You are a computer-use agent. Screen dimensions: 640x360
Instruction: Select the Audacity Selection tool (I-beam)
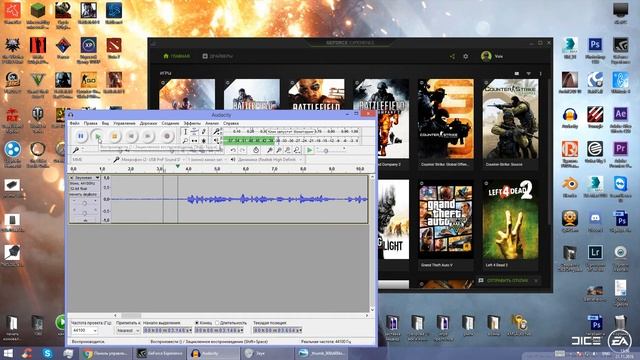tap(185, 131)
